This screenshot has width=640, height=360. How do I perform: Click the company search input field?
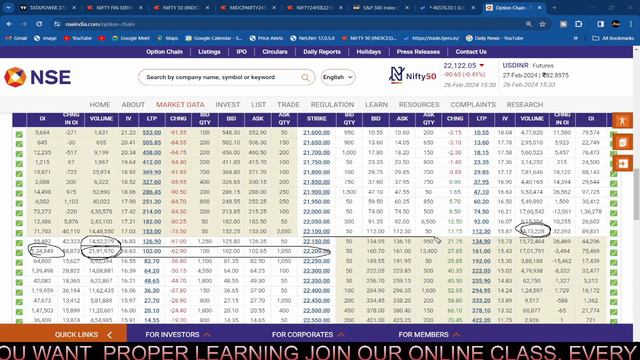(x=220, y=77)
